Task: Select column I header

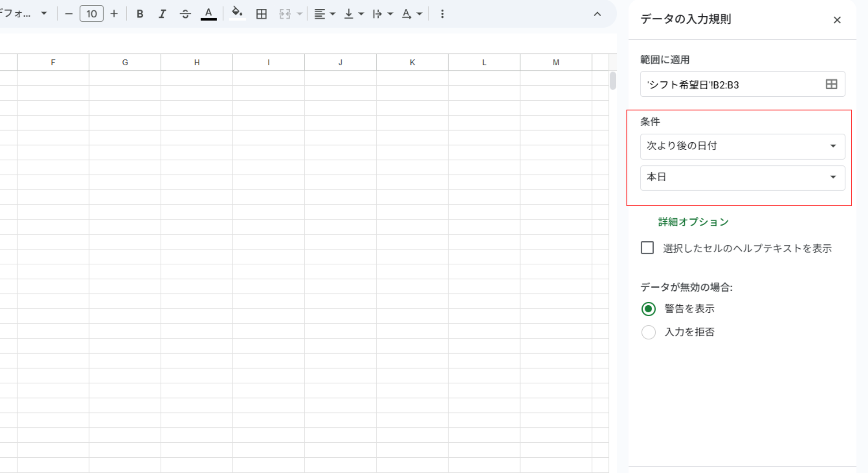Action: point(269,62)
